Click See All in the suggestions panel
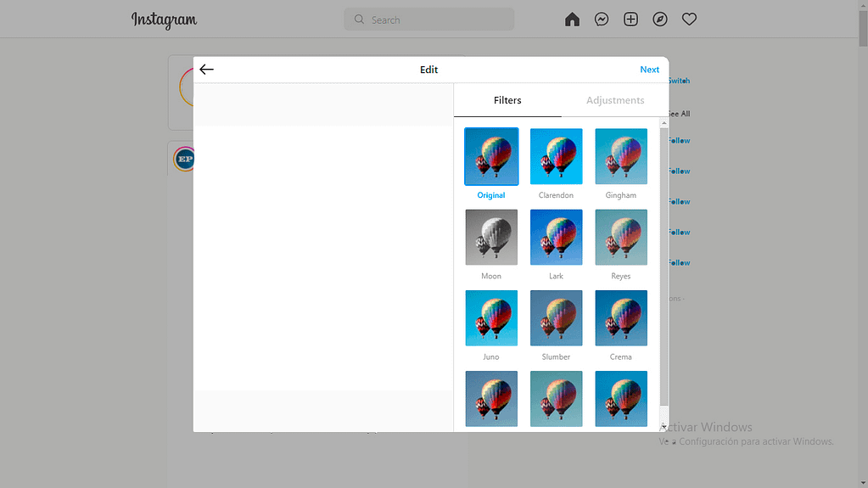This screenshot has height=488, width=868. tap(679, 114)
